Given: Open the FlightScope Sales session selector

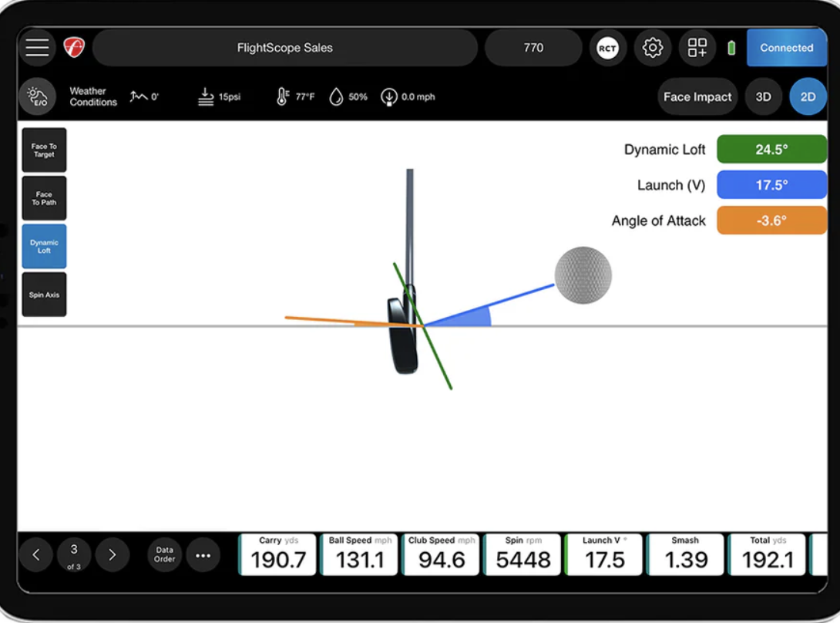Looking at the screenshot, I should pyautogui.click(x=285, y=48).
